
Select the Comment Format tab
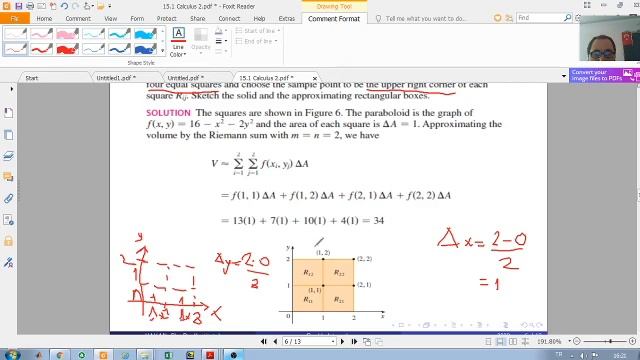point(334,18)
